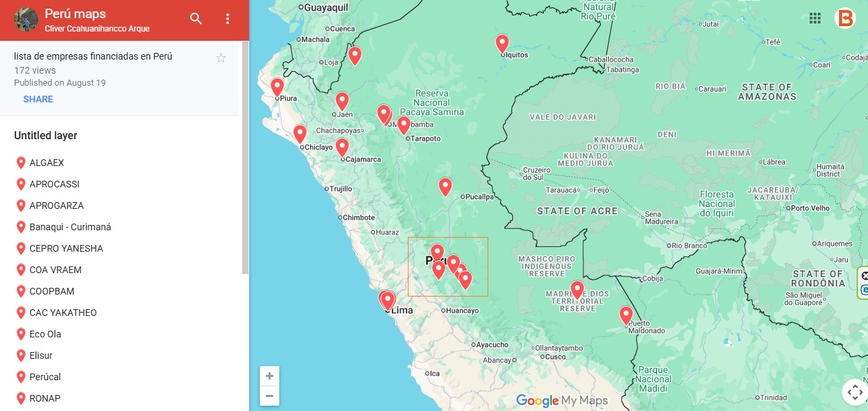
Task: Select ALGAEX in the layer list
Action: (x=46, y=163)
